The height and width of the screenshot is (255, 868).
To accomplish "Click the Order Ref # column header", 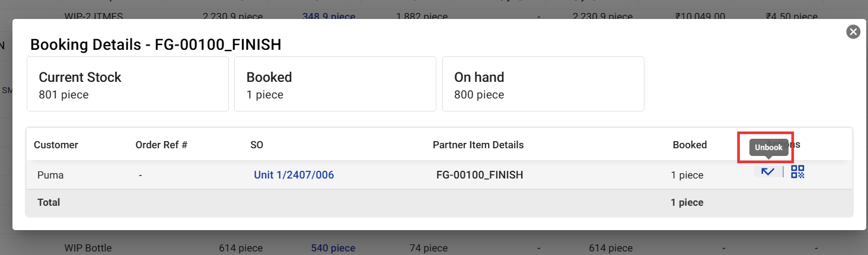I will [x=161, y=145].
